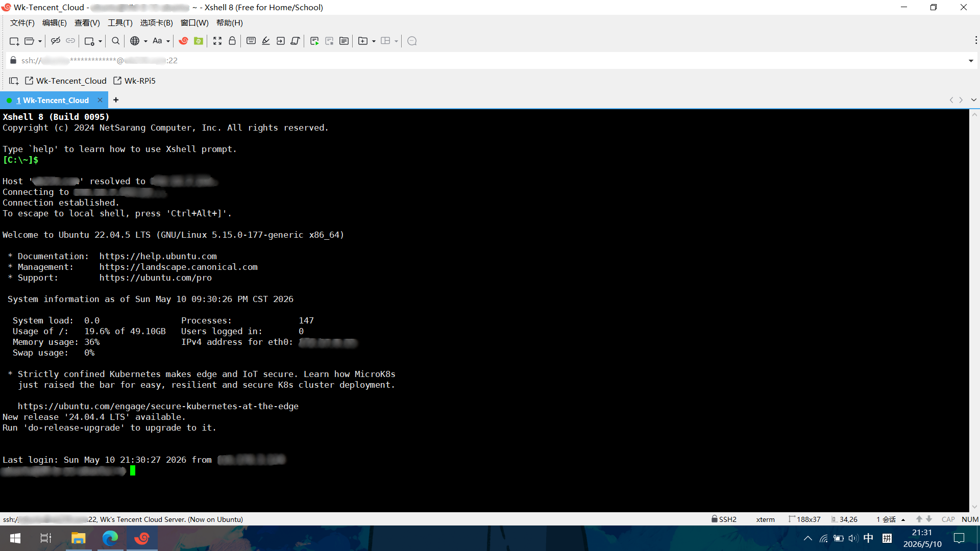Go to the previous tab with the left chevron

[x=951, y=100]
